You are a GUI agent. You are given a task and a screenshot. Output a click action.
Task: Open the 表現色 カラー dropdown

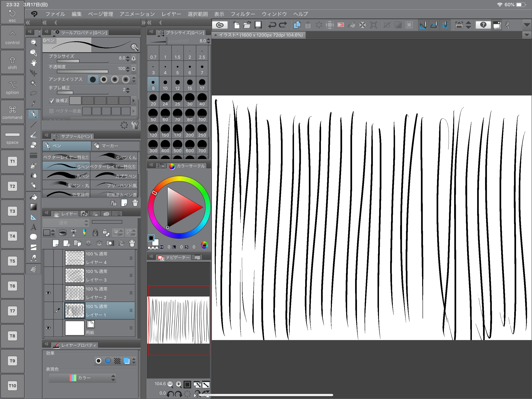(83, 378)
